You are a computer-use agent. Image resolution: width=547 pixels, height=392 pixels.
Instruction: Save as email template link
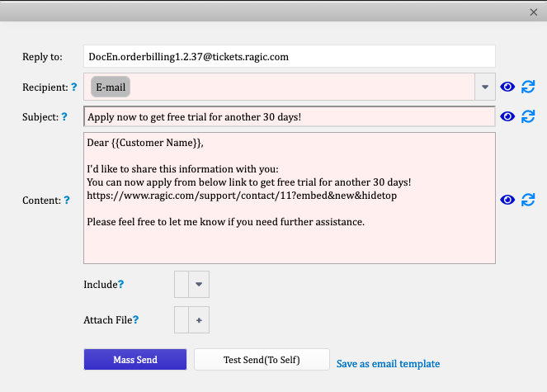click(x=388, y=364)
